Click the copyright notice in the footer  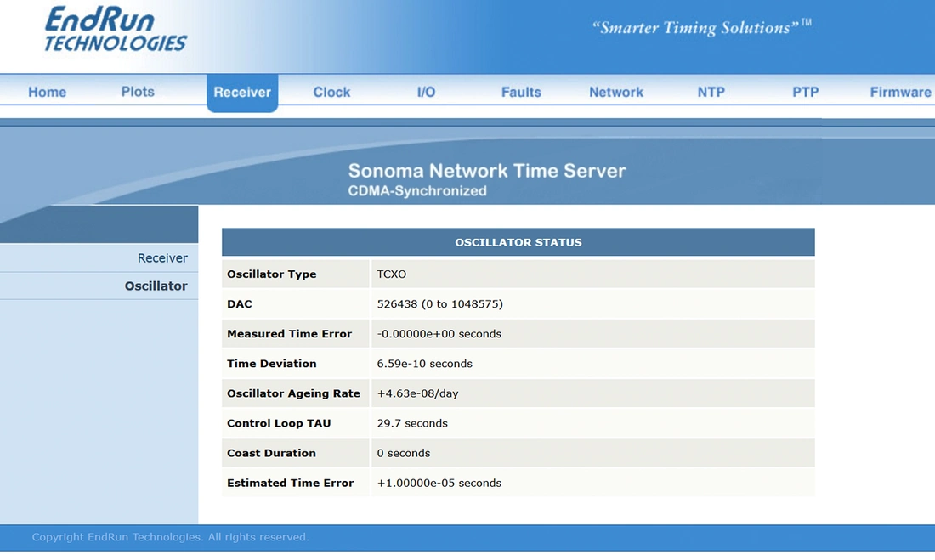point(171,537)
